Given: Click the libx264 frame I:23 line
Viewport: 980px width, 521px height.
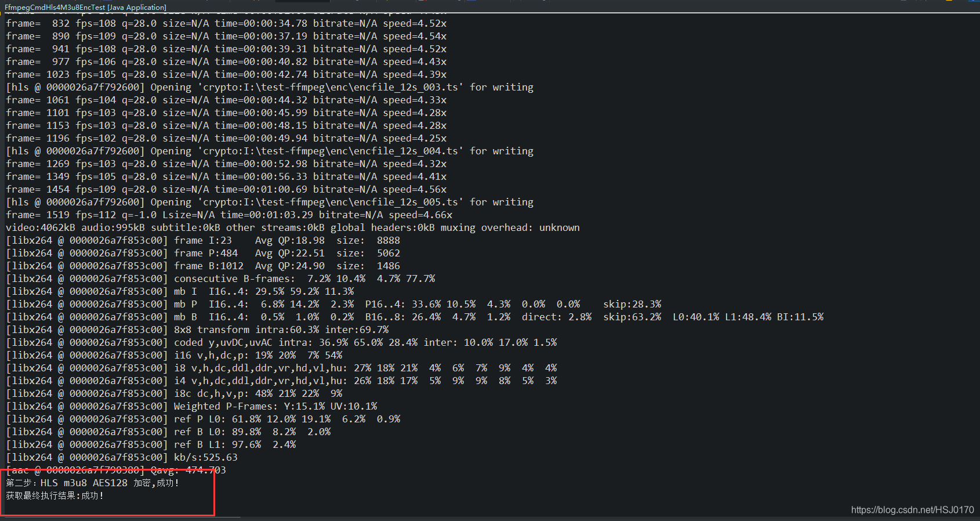Looking at the screenshot, I should [x=203, y=240].
